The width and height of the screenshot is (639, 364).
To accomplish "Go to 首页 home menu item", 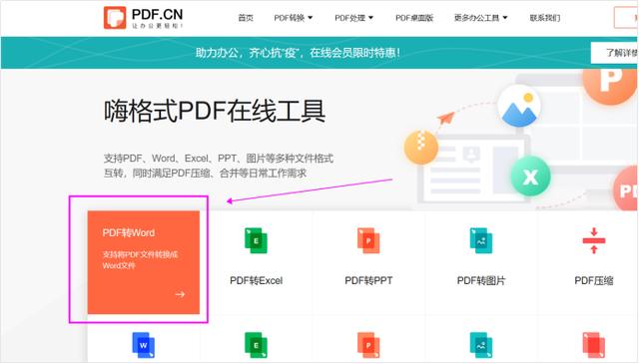I will pos(246,18).
